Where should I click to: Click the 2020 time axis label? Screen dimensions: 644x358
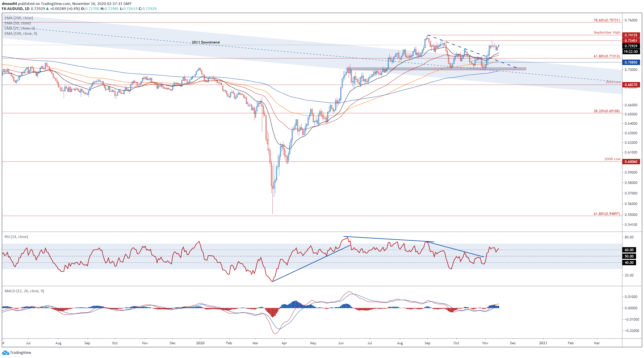[x=200, y=343]
